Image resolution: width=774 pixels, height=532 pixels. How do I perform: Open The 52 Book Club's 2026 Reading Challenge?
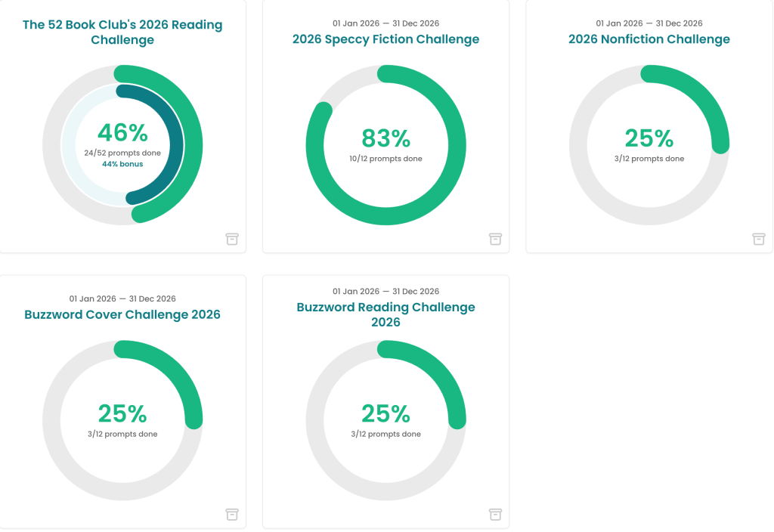point(122,32)
